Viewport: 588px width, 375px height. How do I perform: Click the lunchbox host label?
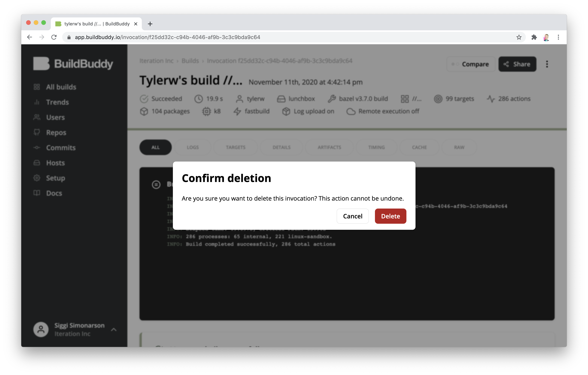click(301, 99)
